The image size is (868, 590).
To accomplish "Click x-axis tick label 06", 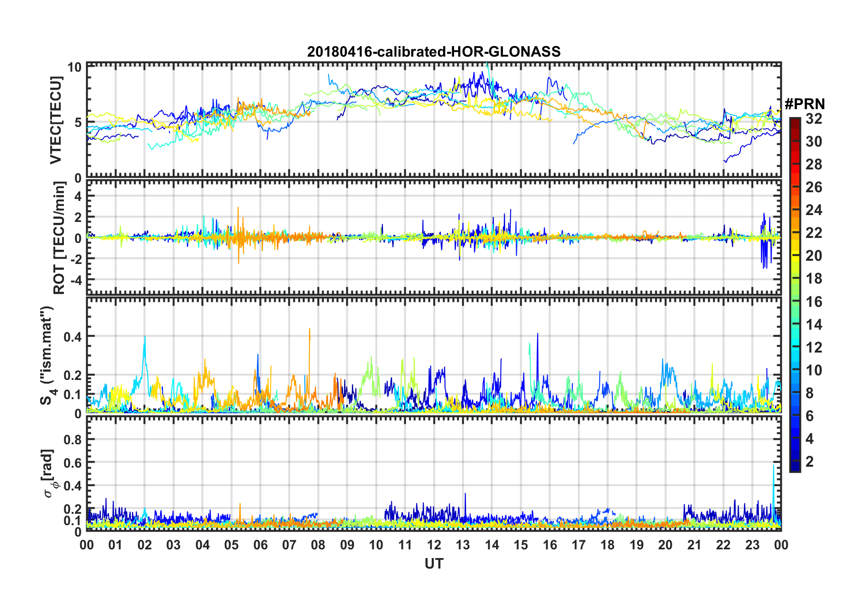I will click(261, 545).
